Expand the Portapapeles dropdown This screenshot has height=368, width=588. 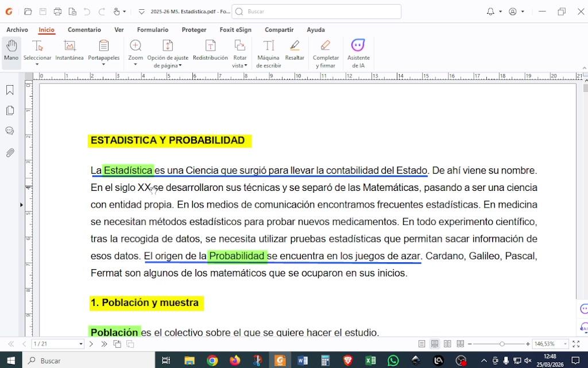[x=103, y=65]
